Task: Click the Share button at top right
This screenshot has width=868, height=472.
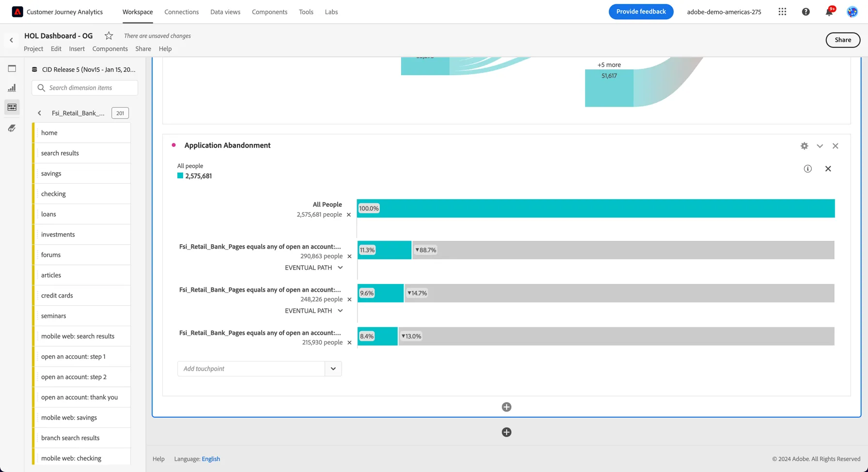Action: click(843, 40)
